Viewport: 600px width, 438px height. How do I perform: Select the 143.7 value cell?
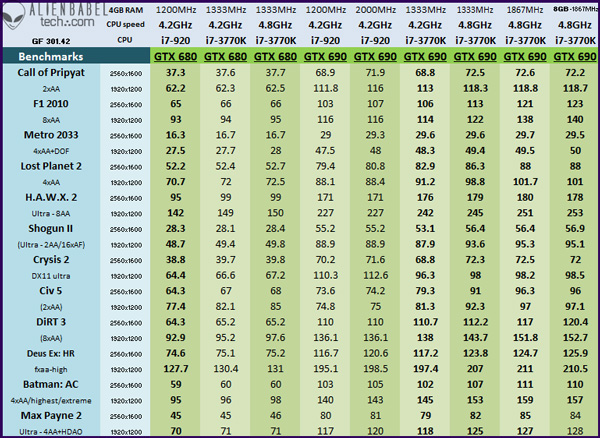(475, 338)
